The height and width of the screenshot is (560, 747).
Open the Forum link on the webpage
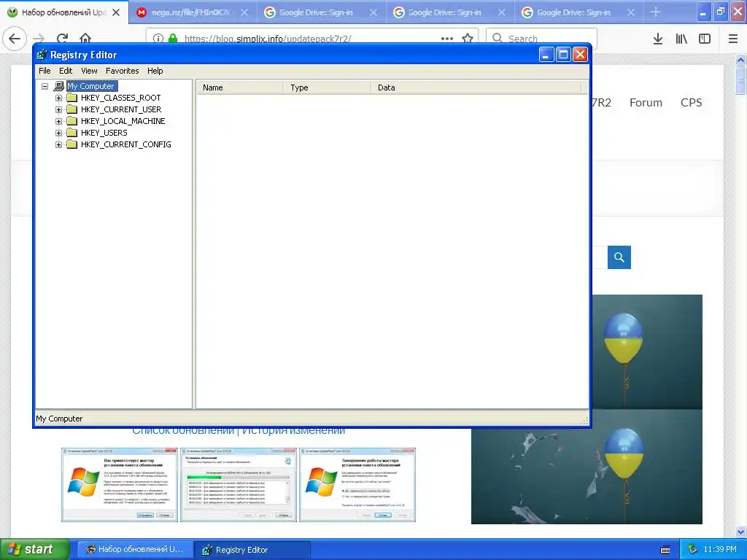click(x=646, y=102)
